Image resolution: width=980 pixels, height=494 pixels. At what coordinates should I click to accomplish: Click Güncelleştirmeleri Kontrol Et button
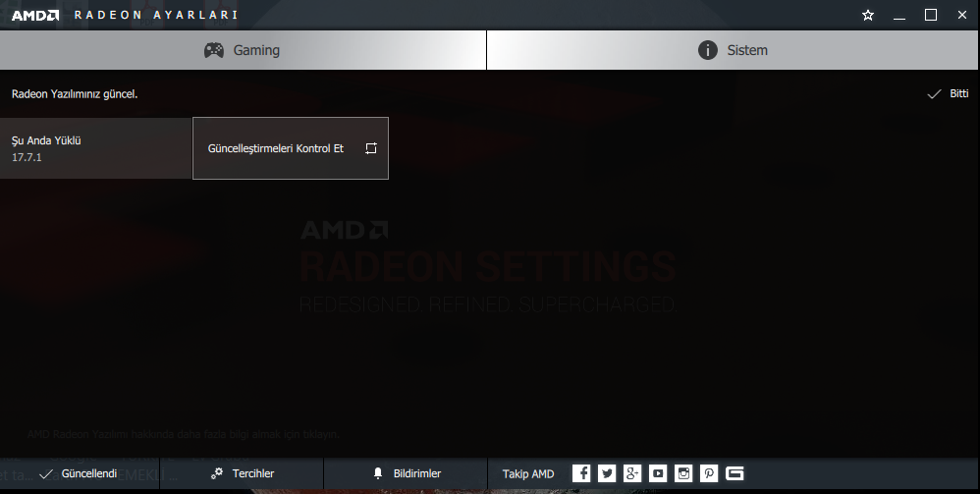291,148
